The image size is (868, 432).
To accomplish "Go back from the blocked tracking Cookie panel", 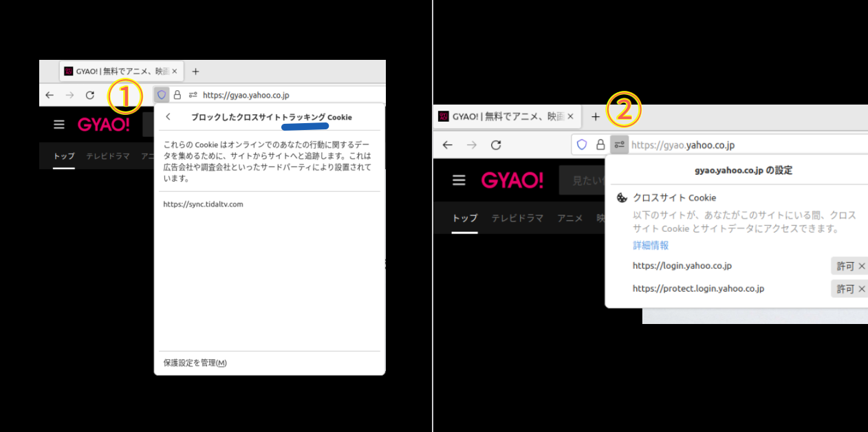I will [169, 117].
